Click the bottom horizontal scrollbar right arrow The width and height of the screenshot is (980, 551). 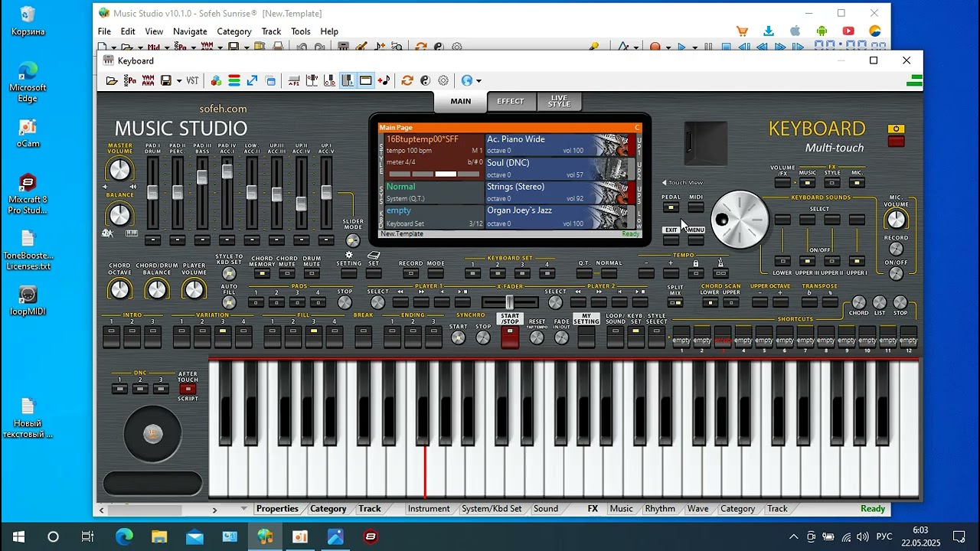(x=214, y=510)
